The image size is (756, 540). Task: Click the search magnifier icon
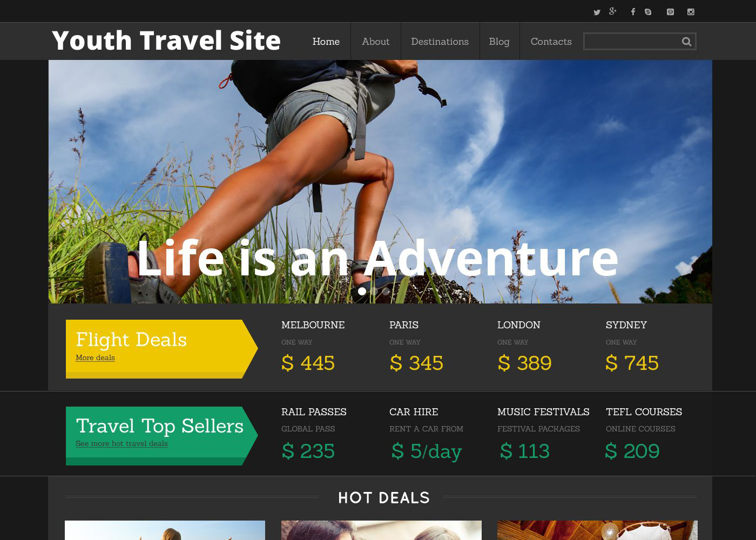pos(686,42)
